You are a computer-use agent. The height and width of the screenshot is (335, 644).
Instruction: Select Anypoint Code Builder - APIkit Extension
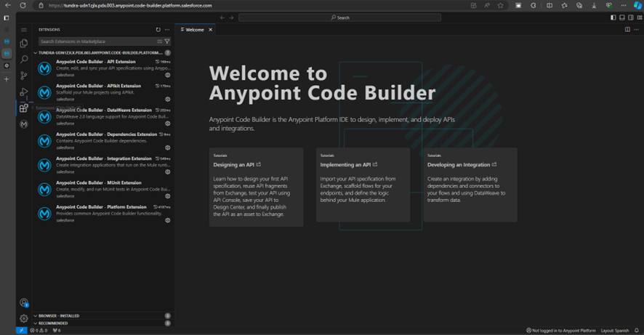tap(102, 92)
